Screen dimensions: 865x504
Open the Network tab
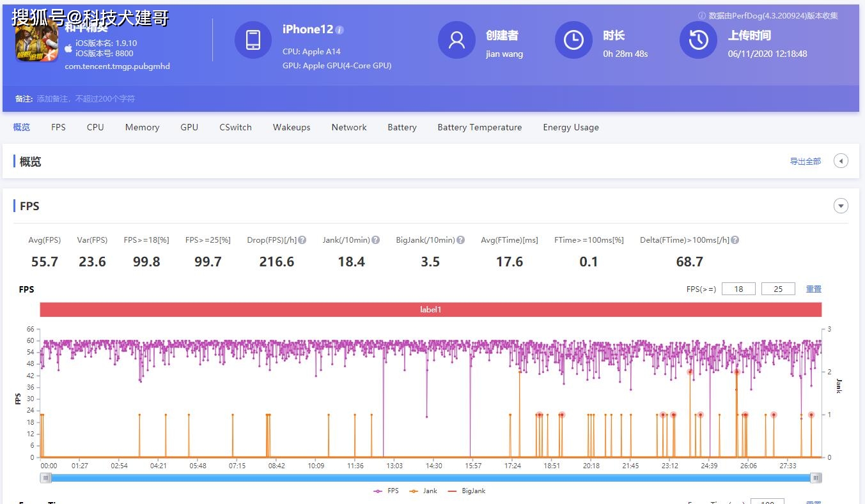tap(349, 127)
